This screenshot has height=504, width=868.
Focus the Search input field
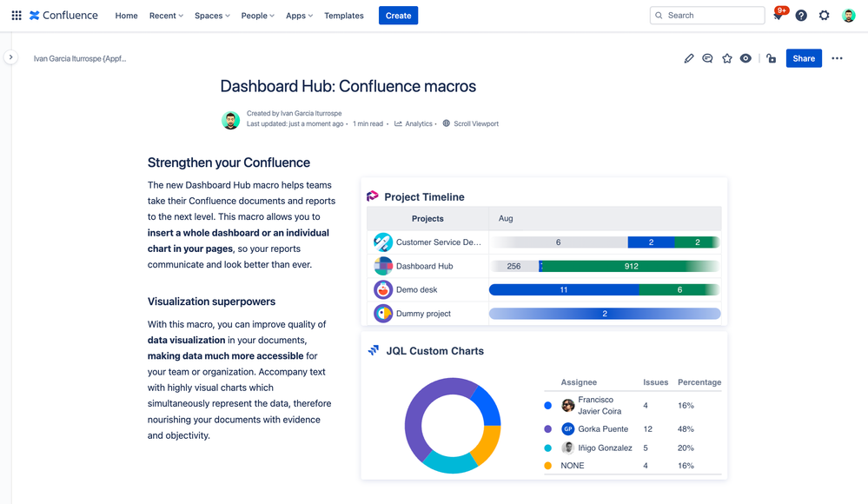tap(707, 16)
